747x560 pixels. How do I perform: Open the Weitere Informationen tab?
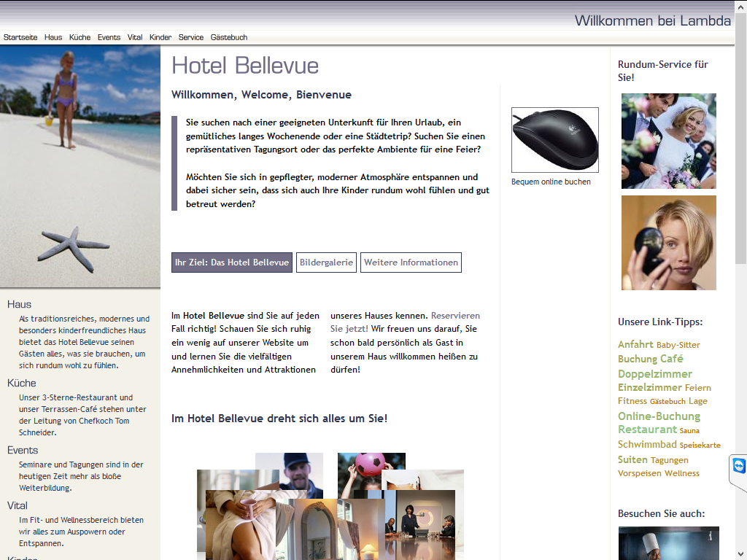point(411,262)
